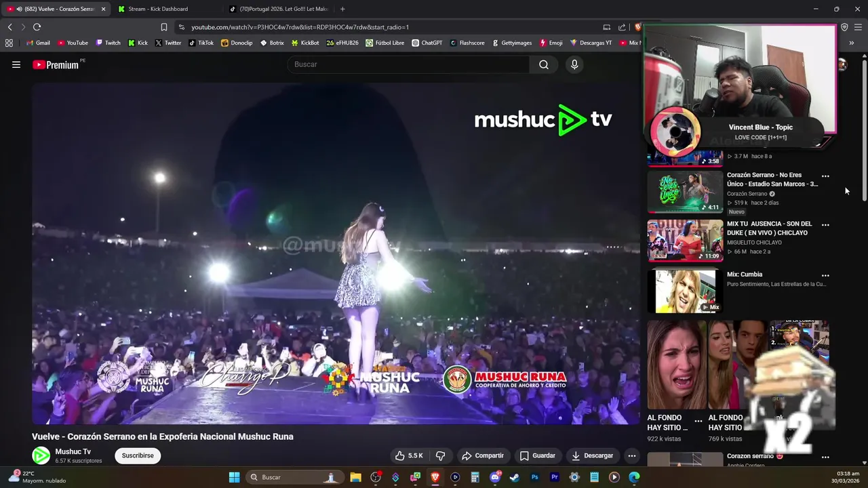Click the Descargar download button
Screen dimensions: 868x488
pos(592,455)
